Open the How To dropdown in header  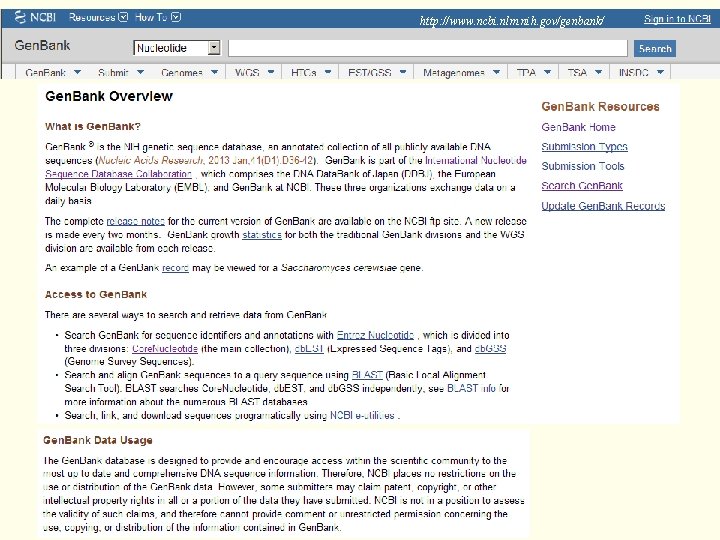(x=158, y=17)
